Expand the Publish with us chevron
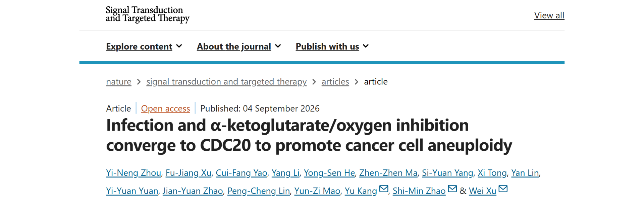 pos(366,46)
